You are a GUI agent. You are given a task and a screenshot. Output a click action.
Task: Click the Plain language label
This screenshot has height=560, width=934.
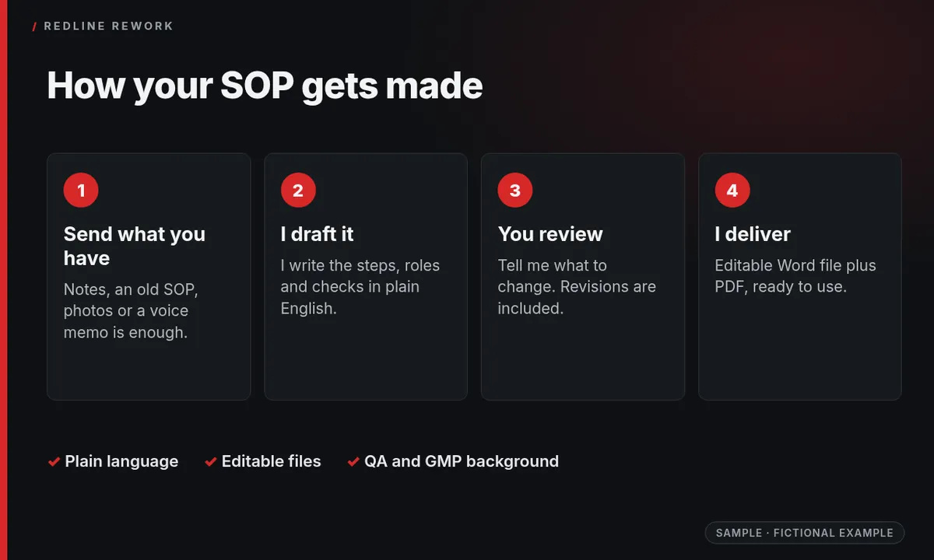tap(121, 461)
